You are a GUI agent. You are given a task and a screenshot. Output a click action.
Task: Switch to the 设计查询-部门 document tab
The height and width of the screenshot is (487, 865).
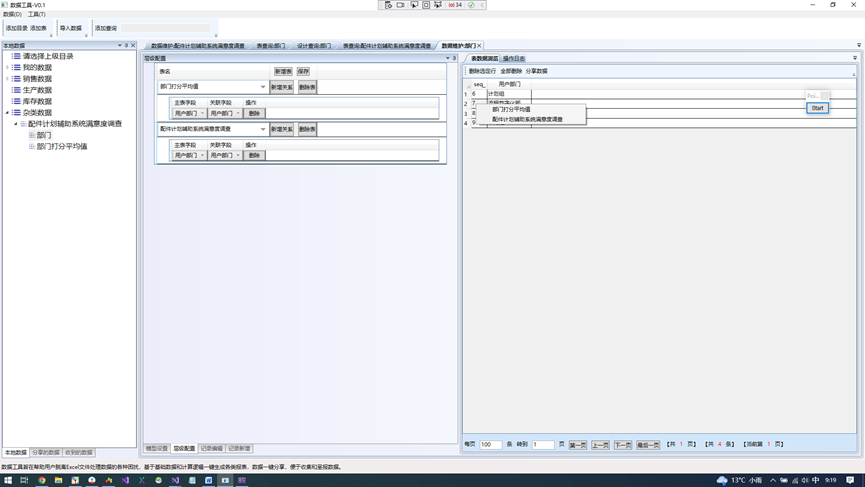pyautogui.click(x=314, y=46)
